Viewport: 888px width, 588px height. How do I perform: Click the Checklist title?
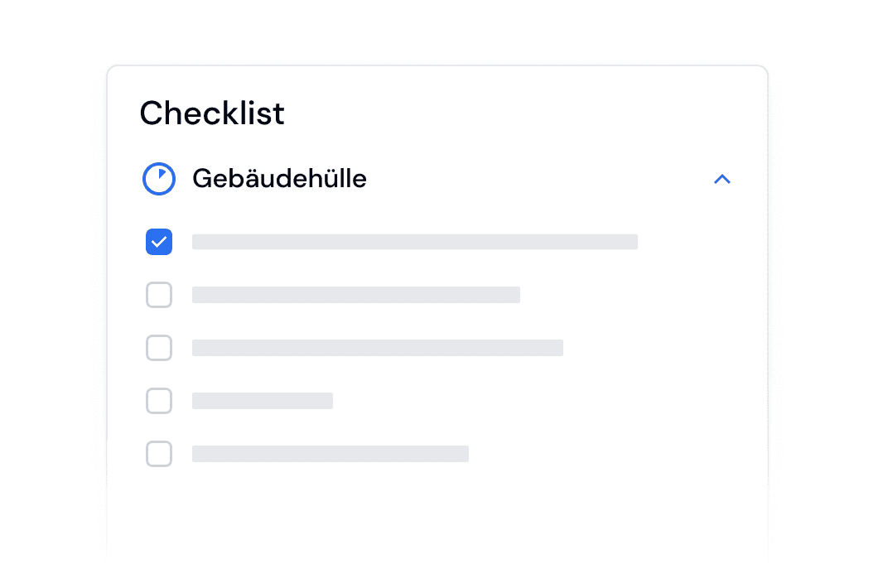212,113
